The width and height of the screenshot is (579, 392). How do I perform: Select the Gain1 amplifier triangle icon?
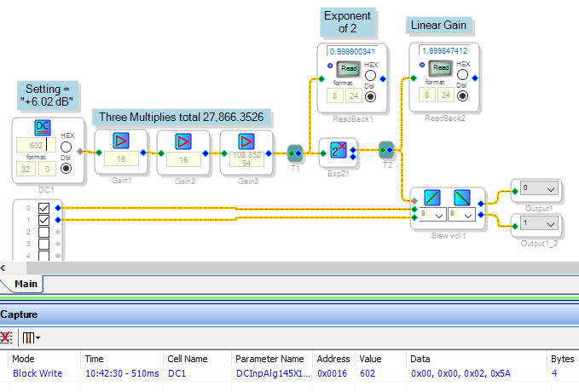(x=121, y=141)
